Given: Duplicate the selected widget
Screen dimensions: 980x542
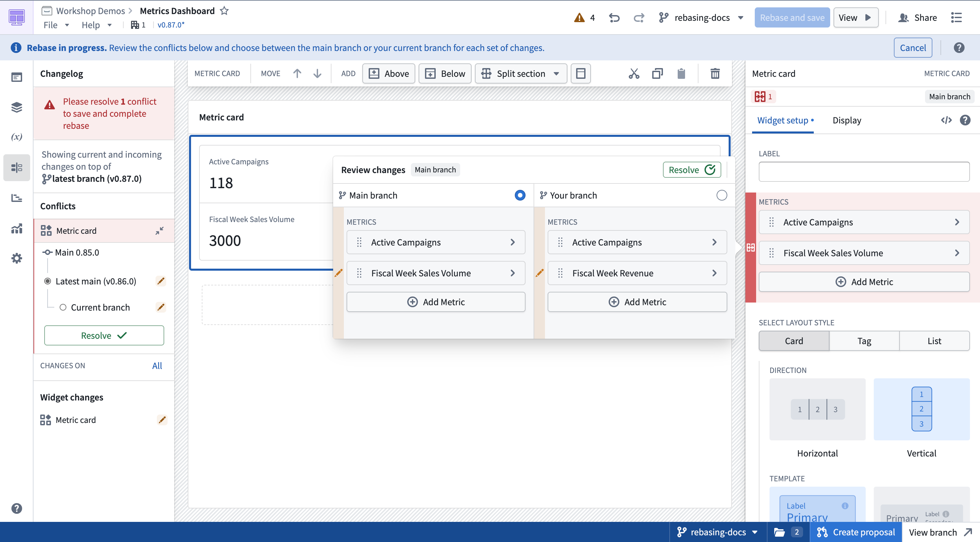Looking at the screenshot, I should [x=657, y=73].
